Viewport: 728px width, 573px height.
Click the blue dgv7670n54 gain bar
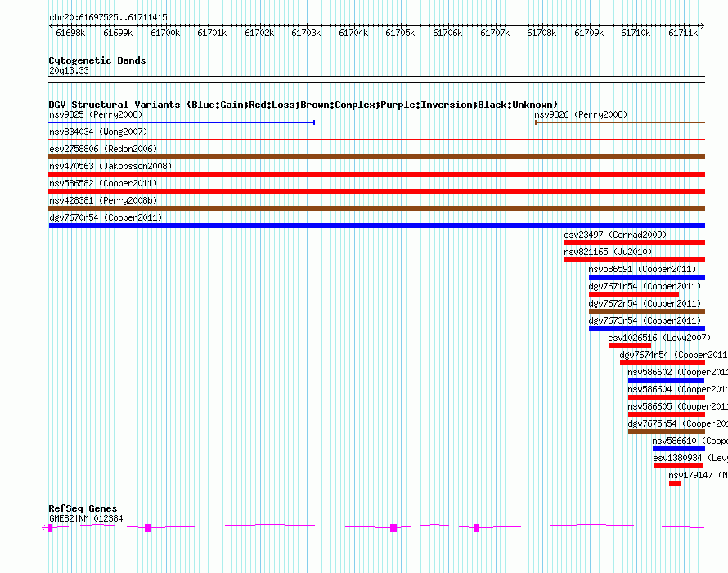(x=377, y=226)
